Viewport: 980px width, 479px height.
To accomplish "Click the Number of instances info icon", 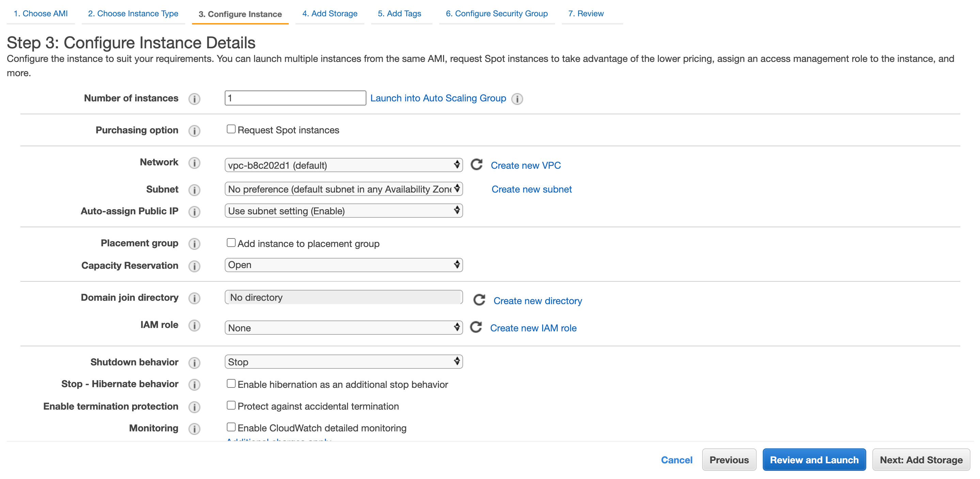I will [194, 99].
